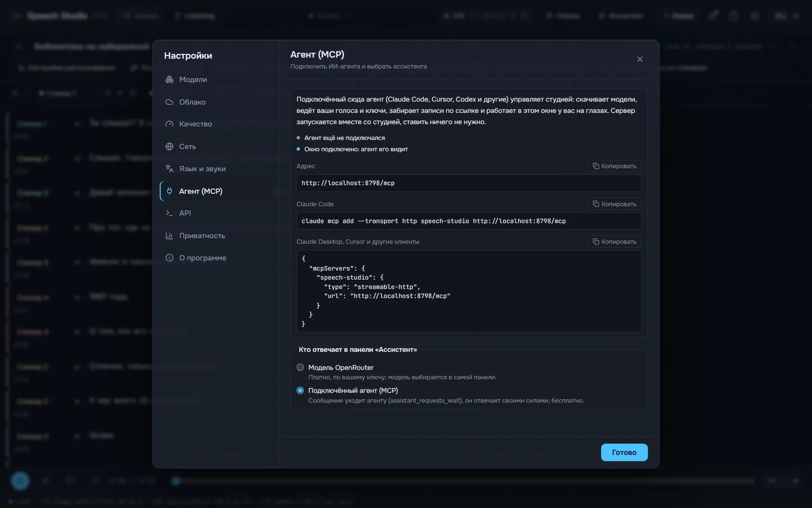
Task: Select Подключённый агент (MCP) radio option
Action: click(300, 391)
